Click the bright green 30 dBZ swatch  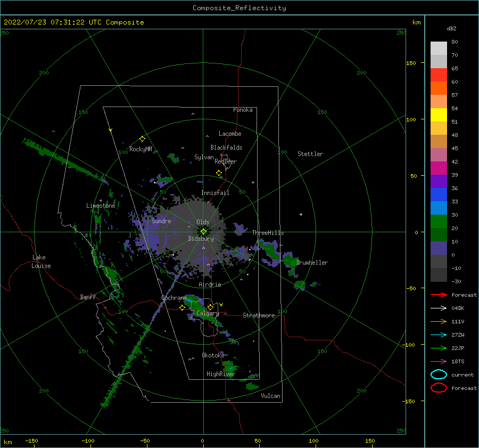click(x=439, y=222)
